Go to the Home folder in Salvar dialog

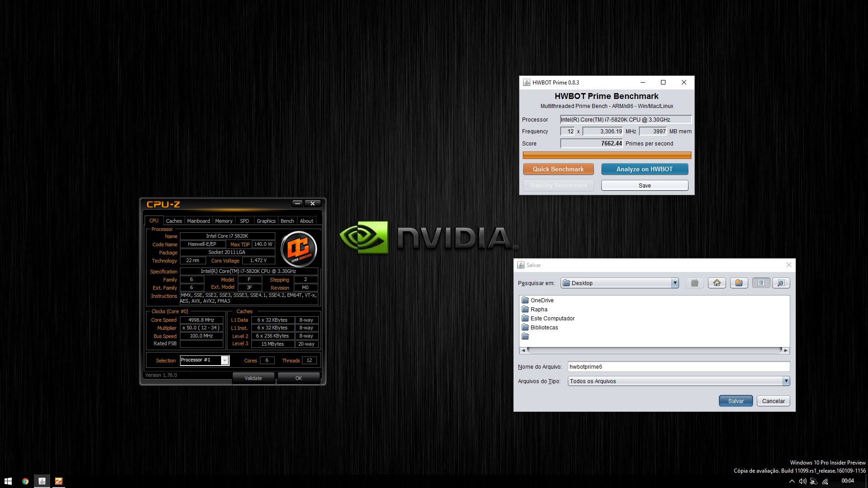[x=717, y=283]
